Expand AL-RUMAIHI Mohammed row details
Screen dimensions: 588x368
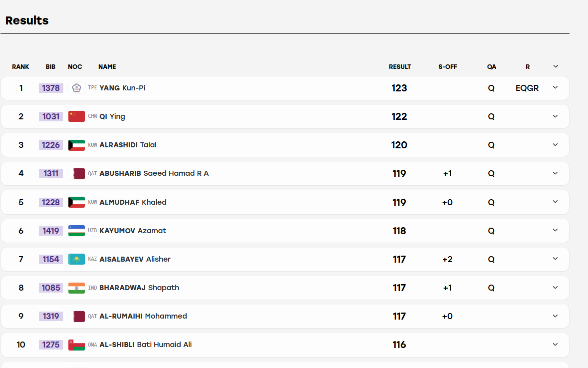pos(556,316)
